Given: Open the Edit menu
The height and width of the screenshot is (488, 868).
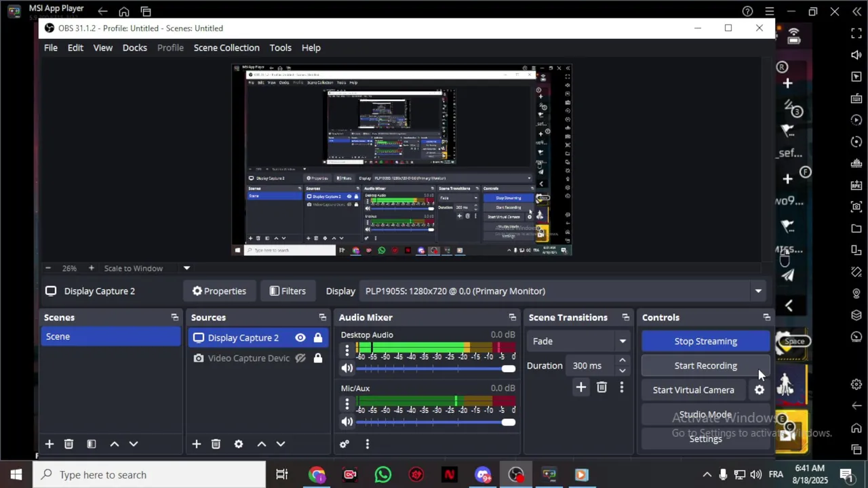Looking at the screenshot, I should point(75,47).
